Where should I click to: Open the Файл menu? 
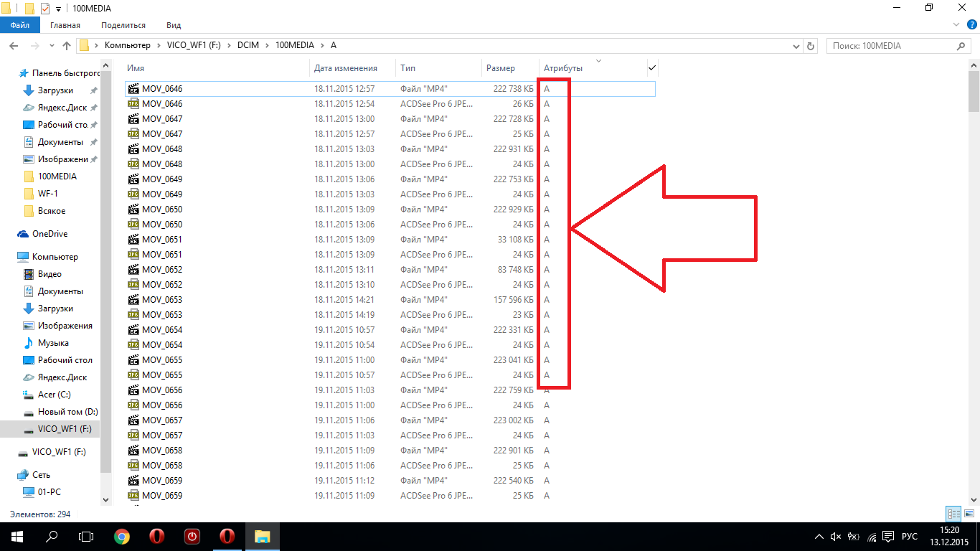coord(19,25)
